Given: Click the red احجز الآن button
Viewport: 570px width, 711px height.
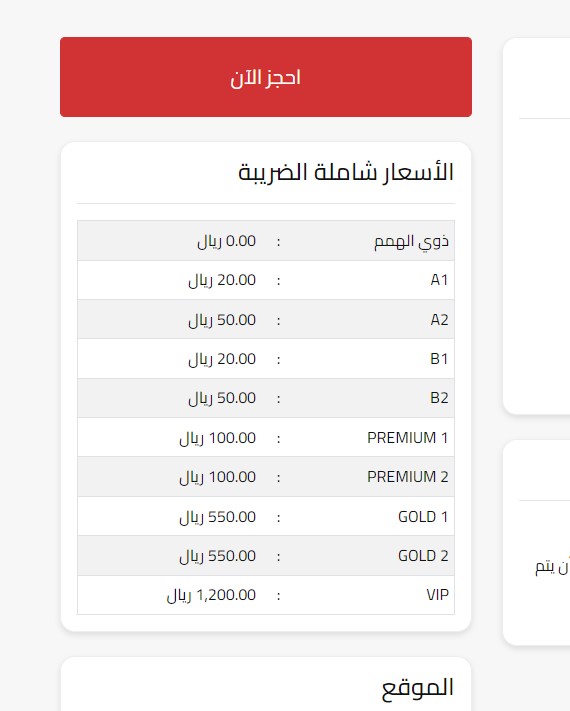Looking at the screenshot, I should pyautogui.click(x=266, y=77).
